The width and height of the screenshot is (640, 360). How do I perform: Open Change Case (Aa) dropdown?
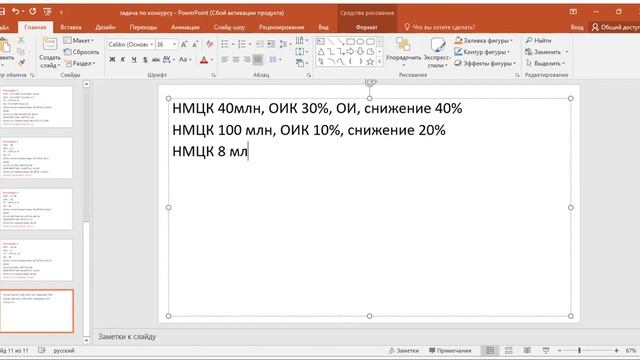[x=185, y=60]
